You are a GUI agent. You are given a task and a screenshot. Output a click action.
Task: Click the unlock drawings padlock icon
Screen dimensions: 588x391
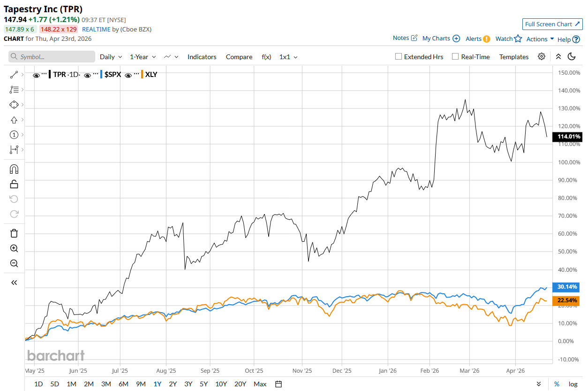click(x=14, y=184)
